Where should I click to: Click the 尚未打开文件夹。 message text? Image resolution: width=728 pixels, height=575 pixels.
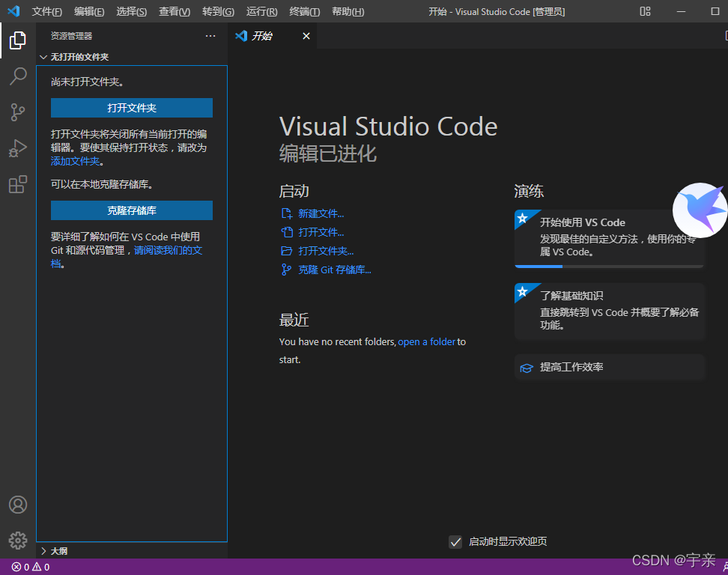[88, 82]
